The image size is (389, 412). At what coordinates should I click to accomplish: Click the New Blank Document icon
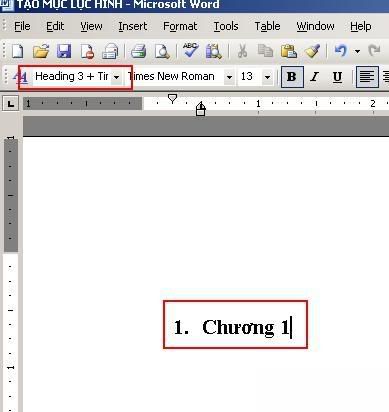coord(17,52)
